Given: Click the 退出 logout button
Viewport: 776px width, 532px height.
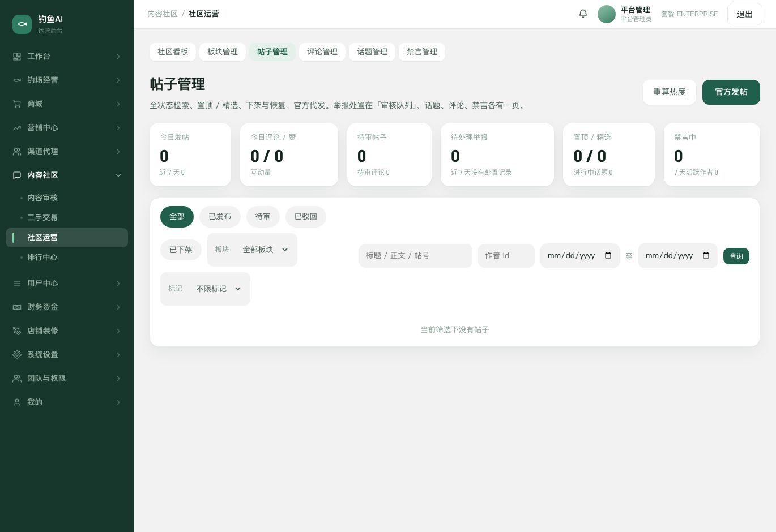Looking at the screenshot, I should click(x=745, y=15).
